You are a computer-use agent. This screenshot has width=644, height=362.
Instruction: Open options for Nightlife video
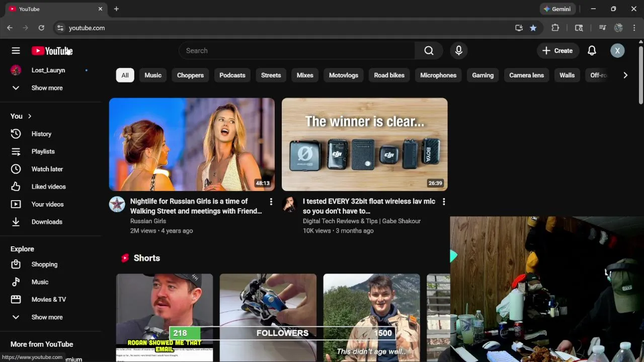click(x=271, y=202)
